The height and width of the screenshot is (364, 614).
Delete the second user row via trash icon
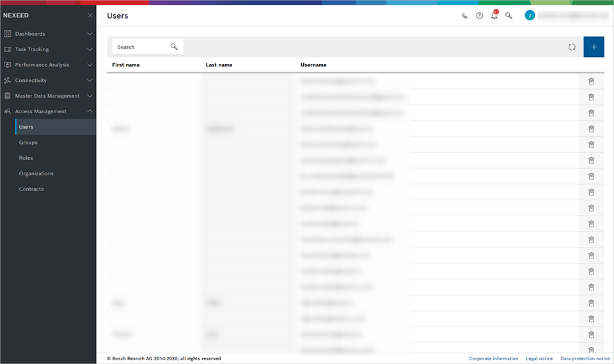pyautogui.click(x=591, y=97)
